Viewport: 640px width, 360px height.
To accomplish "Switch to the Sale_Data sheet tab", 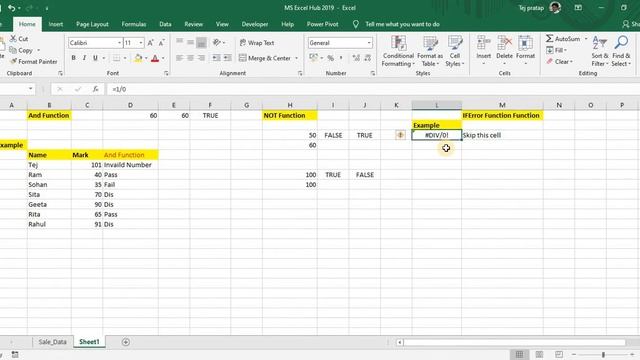I will coord(52,342).
